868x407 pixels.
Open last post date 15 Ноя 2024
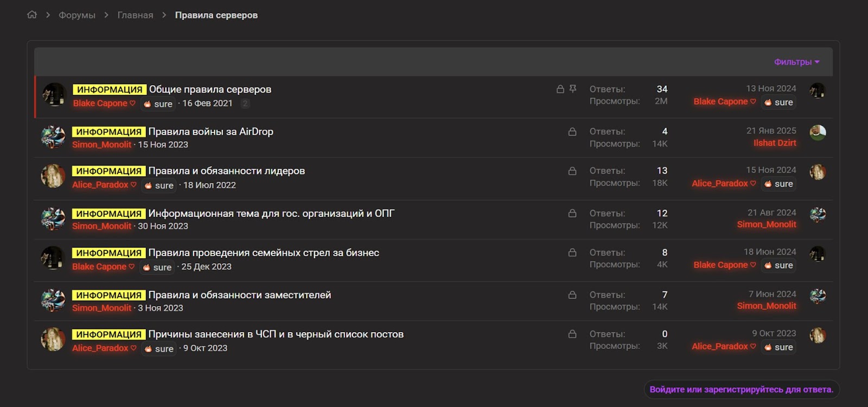771,170
